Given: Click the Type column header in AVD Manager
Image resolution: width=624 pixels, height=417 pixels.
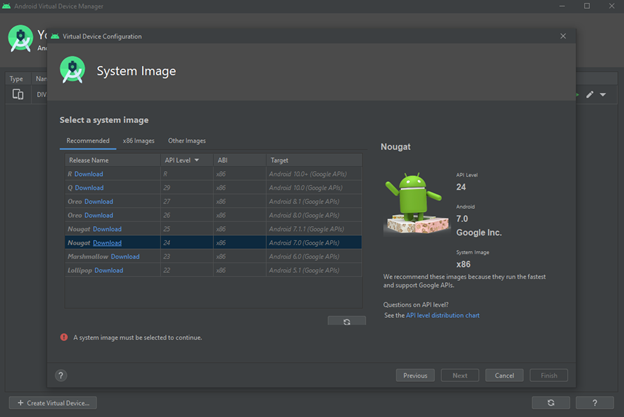Looking at the screenshot, I should pyautogui.click(x=16, y=79).
